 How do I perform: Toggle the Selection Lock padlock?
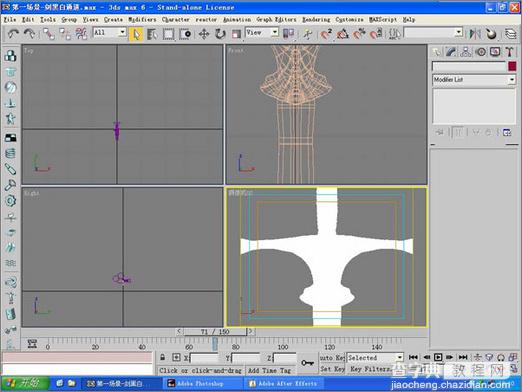click(162, 358)
